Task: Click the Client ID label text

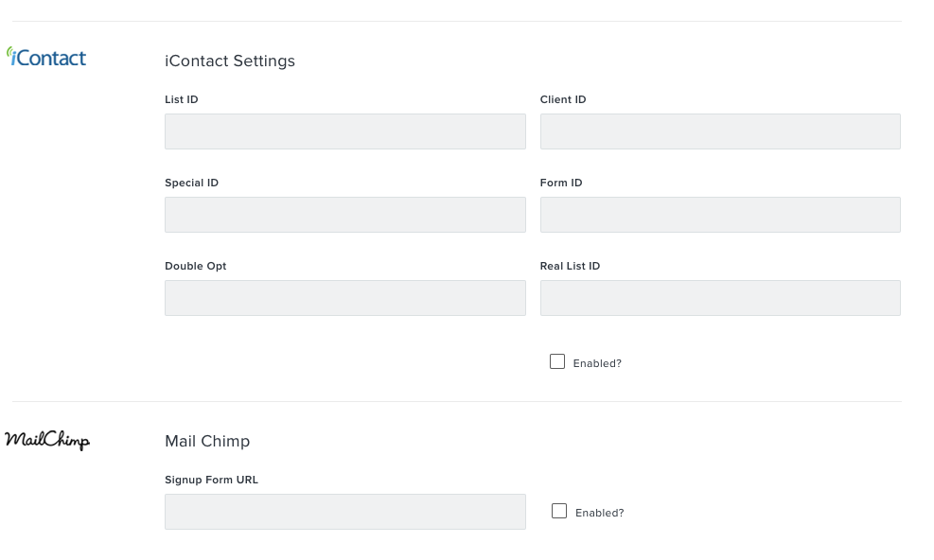Action: pyautogui.click(x=563, y=99)
